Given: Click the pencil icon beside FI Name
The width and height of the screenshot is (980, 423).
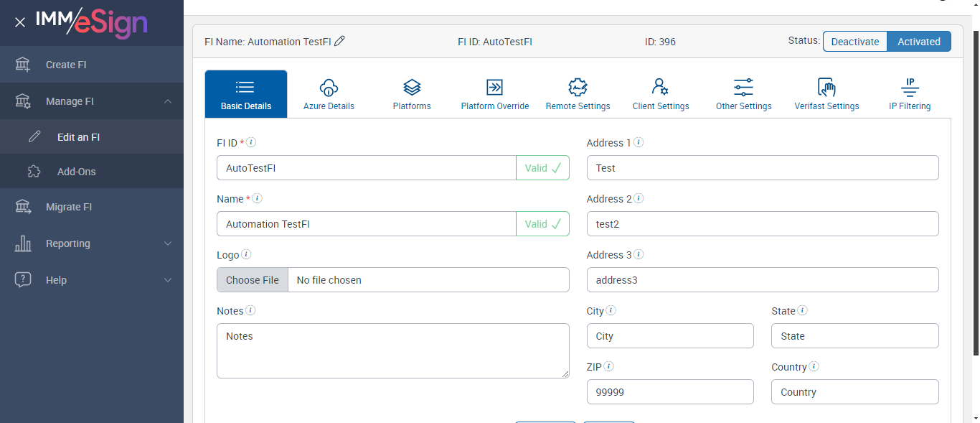Looking at the screenshot, I should tap(340, 41).
